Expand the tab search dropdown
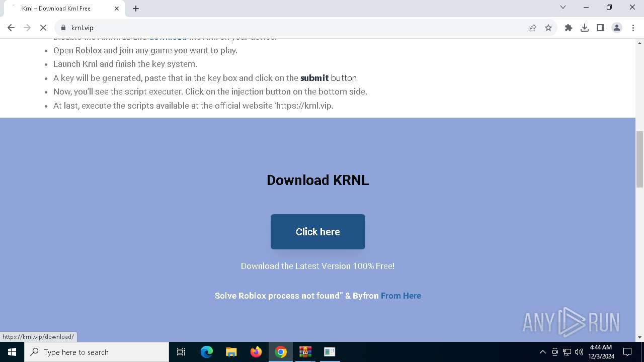The width and height of the screenshot is (644, 362). coord(563,7)
